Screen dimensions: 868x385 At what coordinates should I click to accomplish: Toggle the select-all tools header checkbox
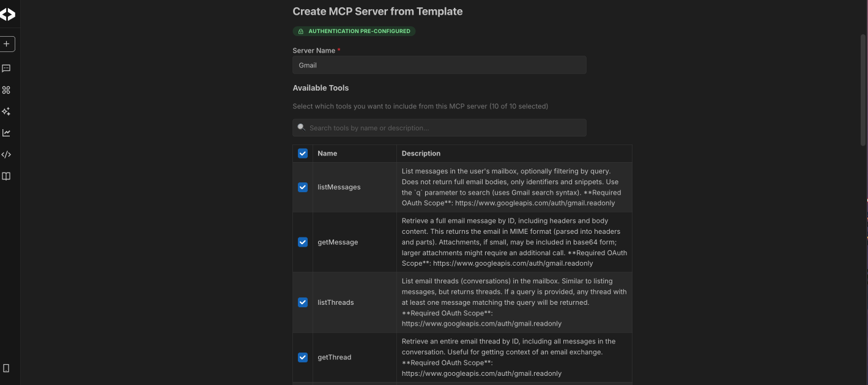coord(303,154)
